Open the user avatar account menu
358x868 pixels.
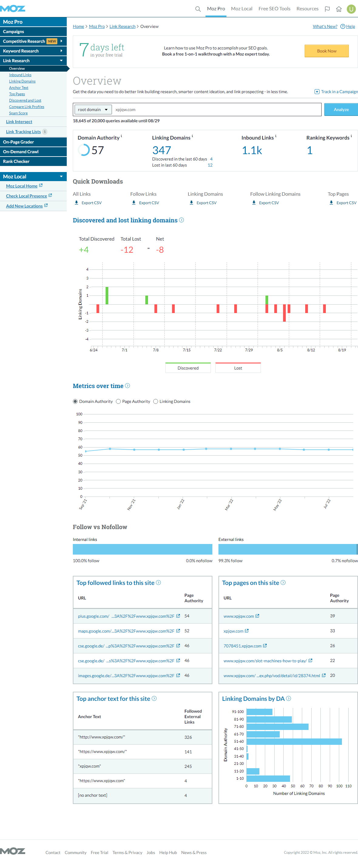[x=351, y=9]
